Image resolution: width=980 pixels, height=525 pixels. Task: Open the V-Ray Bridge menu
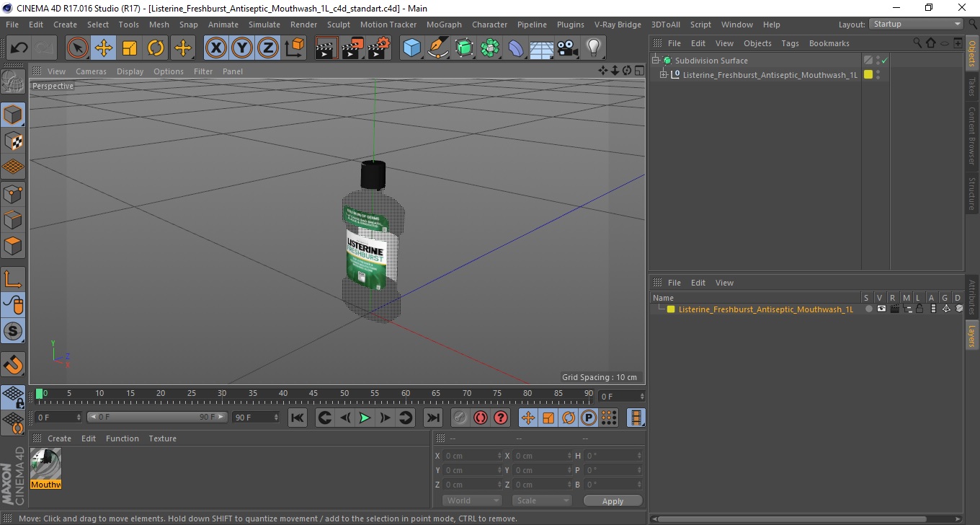click(618, 25)
